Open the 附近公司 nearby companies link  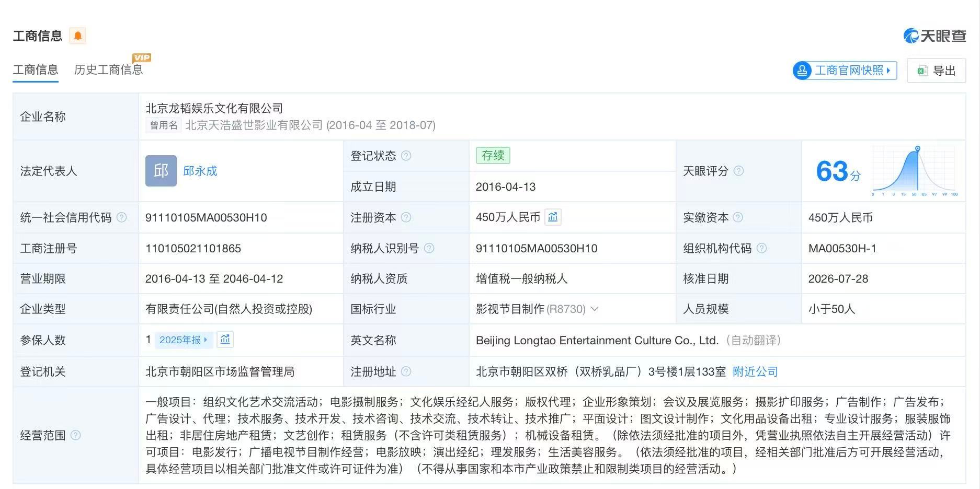coord(755,371)
